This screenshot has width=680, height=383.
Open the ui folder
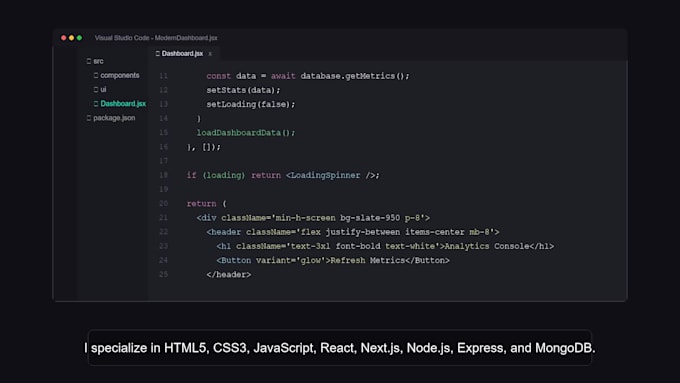[103, 89]
